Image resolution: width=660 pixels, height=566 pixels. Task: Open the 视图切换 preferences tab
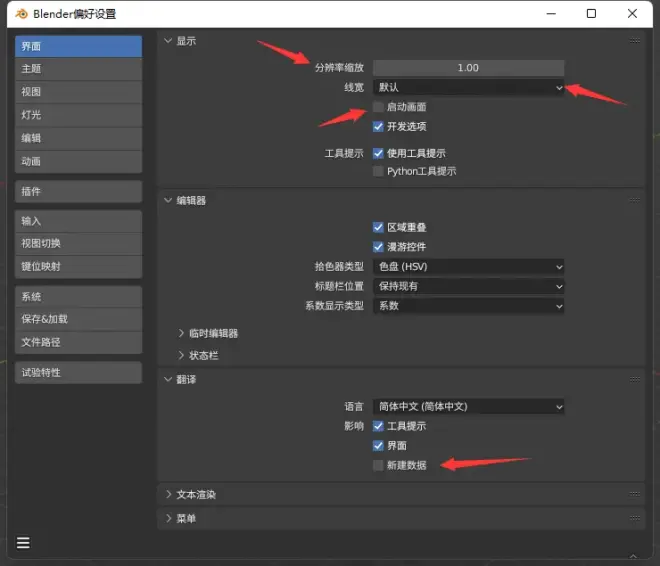[78, 243]
